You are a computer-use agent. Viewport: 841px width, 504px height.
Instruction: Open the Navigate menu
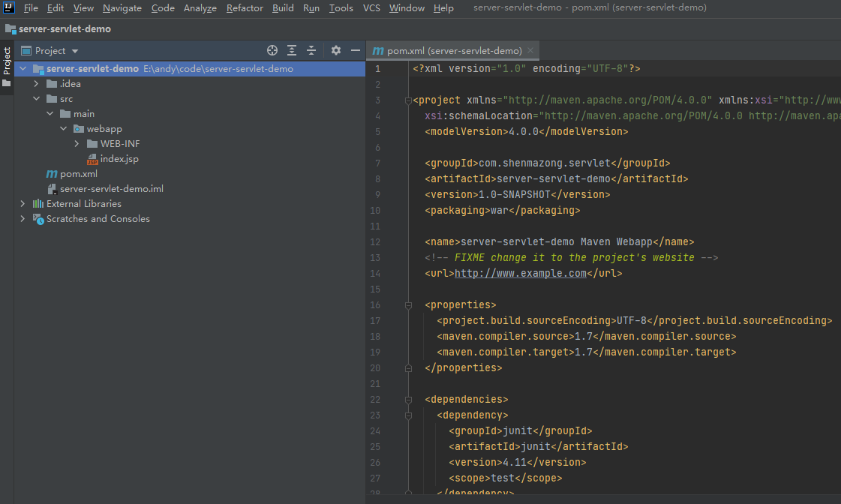tap(122, 8)
